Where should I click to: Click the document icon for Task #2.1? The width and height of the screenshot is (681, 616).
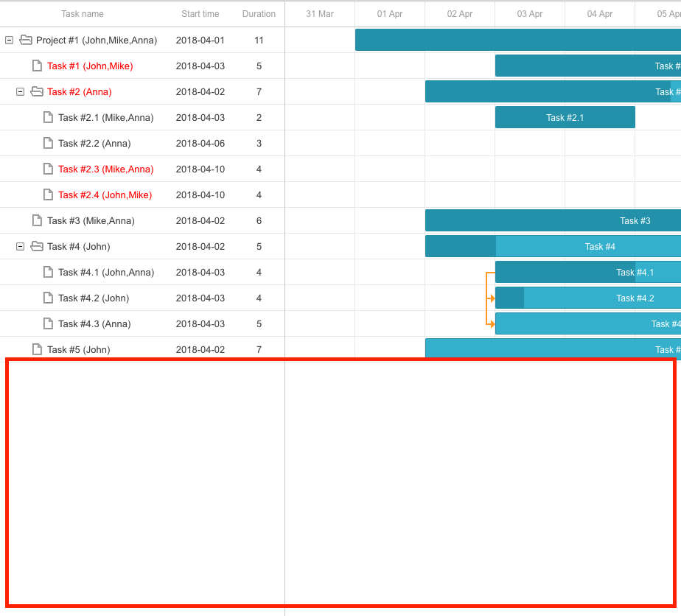click(47, 117)
